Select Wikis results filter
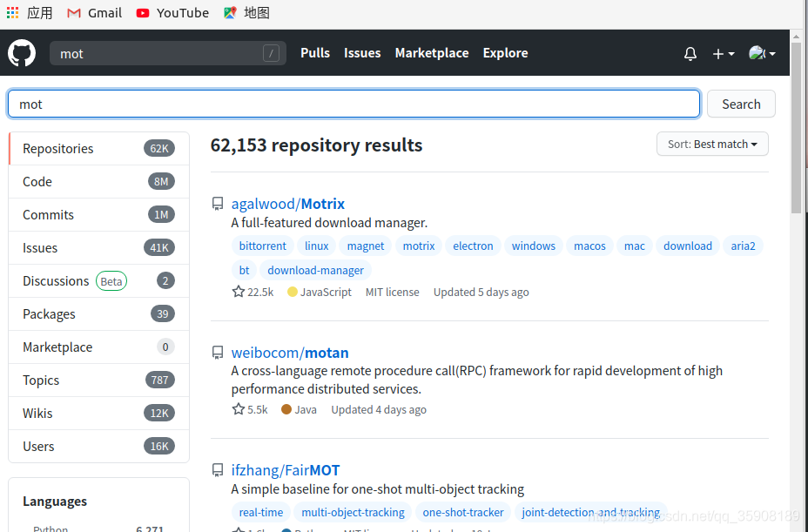Viewport: 808px width, 532px height. (x=99, y=413)
